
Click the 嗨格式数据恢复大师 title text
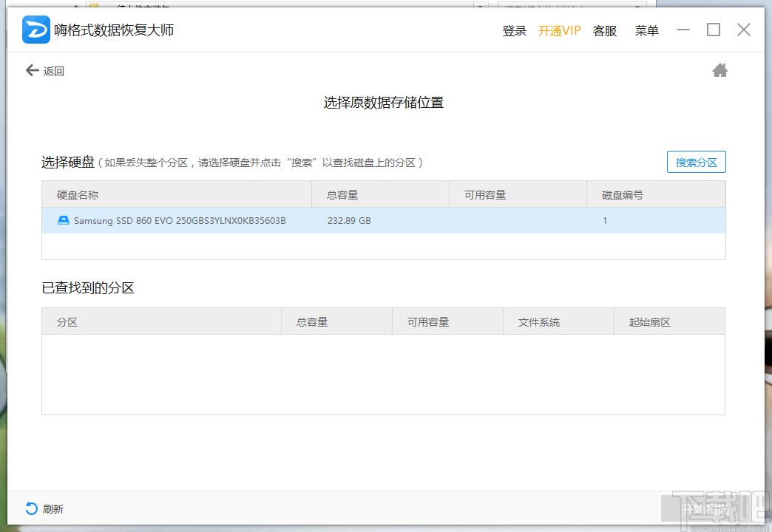tap(114, 30)
